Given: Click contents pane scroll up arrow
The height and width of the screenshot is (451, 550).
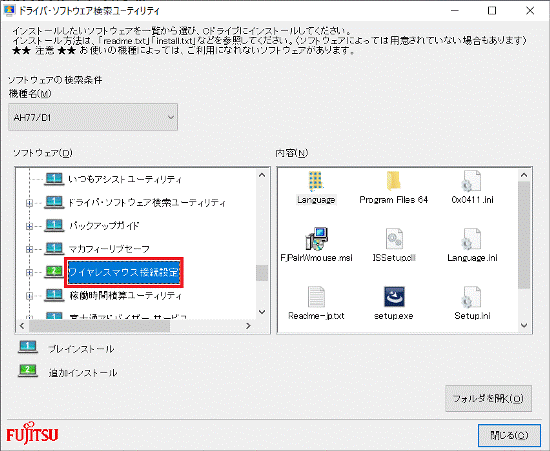Looking at the screenshot, I should click(524, 175).
